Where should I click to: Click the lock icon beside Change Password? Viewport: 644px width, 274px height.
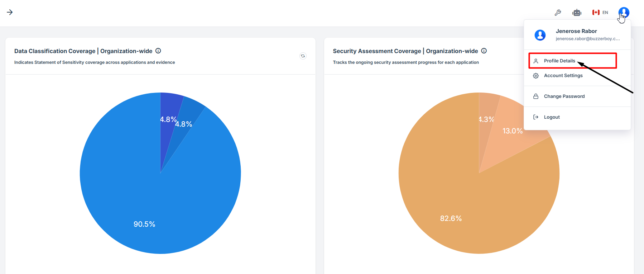click(536, 96)
